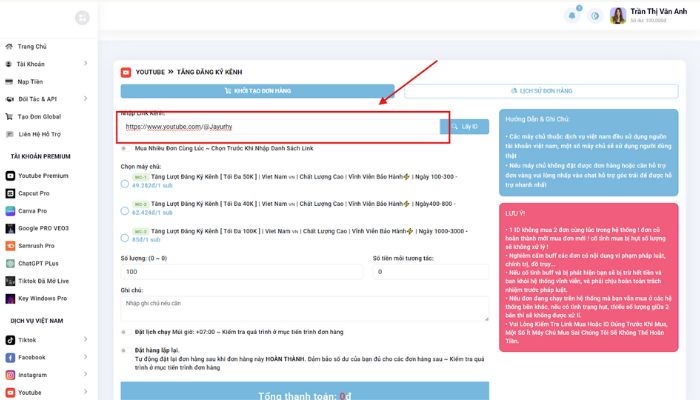700x400 pixels.
Task: Select server with Tối Đa 100K option
Action: [125, 238]
